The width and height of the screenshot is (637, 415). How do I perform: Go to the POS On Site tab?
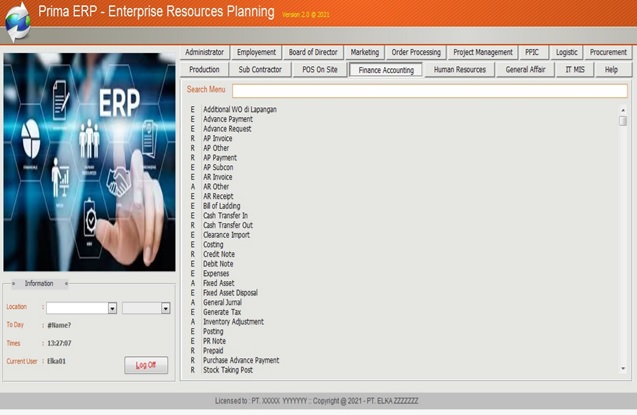[319, 70]
